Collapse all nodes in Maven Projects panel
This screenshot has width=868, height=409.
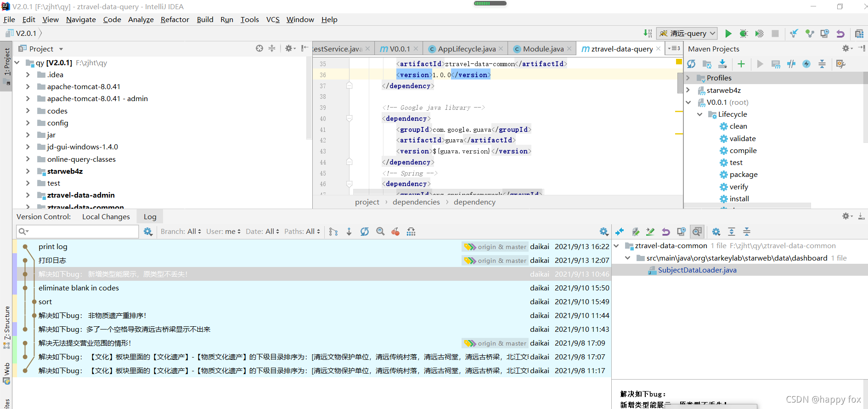(822, 64)
